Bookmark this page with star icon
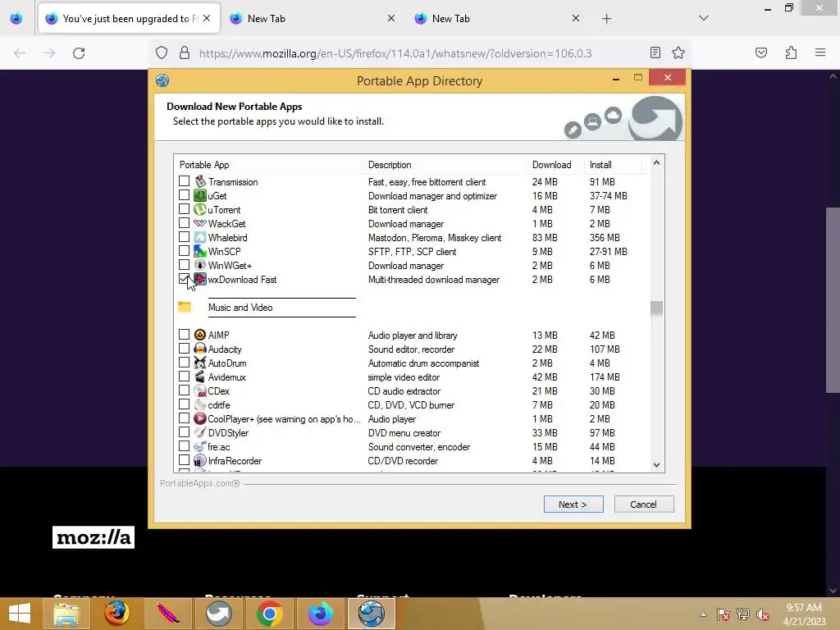 (678, 52)
